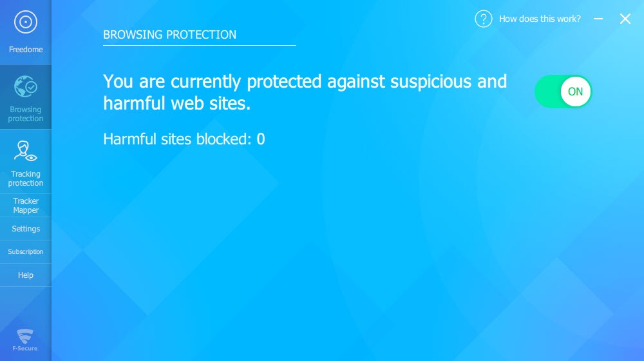Select the globe checkmark Browsing protection icon
The height and width of the screenshot is (361, 644).
[26, 86]
